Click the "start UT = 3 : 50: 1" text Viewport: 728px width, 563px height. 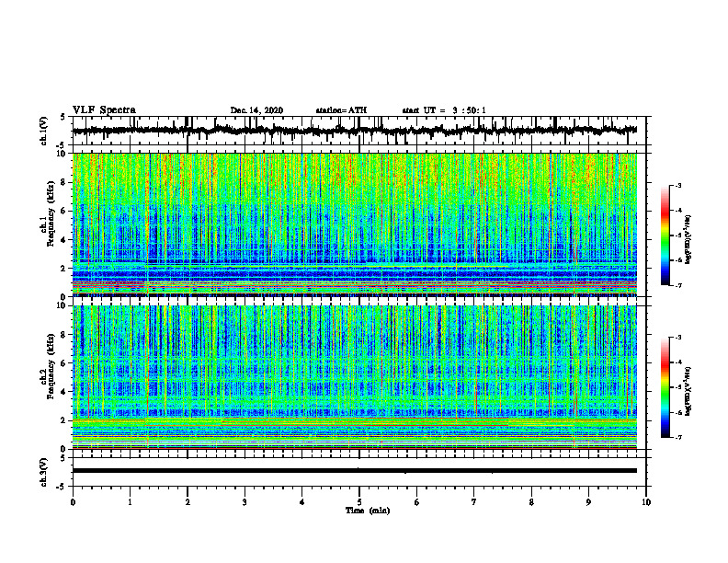click(444, 110)
